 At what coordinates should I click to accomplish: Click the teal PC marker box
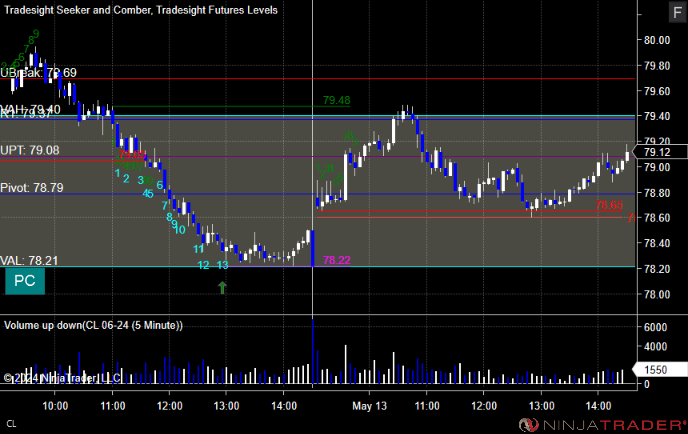coord(25,281)
